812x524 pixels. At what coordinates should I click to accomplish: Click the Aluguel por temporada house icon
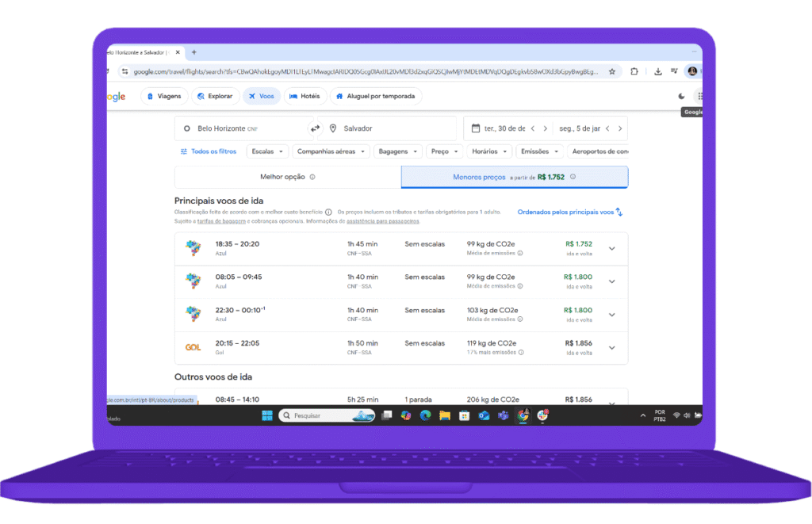tap(339, 97)
